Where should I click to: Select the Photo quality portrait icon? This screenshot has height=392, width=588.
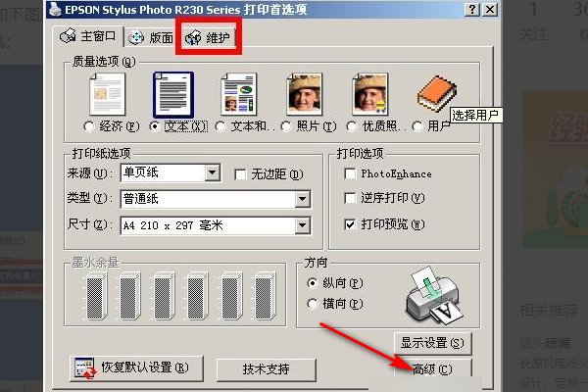click(x=305, y=94)
